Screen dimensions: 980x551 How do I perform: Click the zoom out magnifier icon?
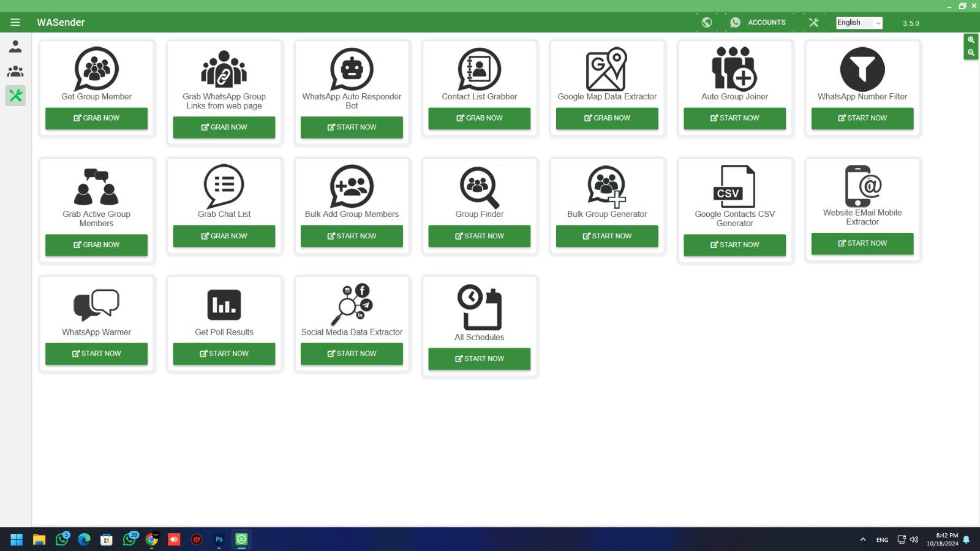pos(971,53)
